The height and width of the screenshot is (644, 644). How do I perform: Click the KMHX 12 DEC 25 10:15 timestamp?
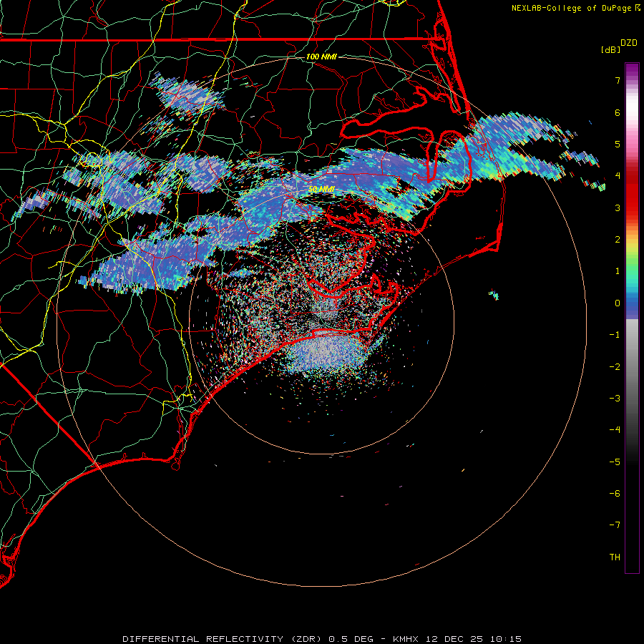click(457, 639)
